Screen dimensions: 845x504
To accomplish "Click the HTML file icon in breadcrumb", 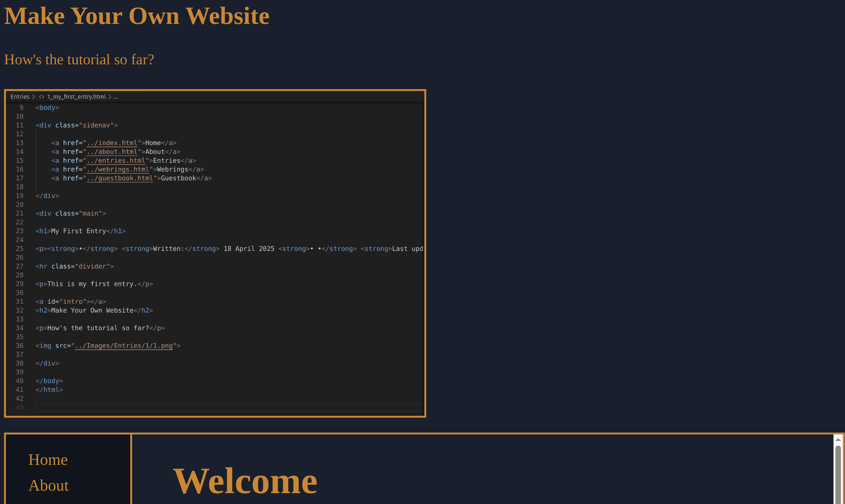I will click(41, 97).
